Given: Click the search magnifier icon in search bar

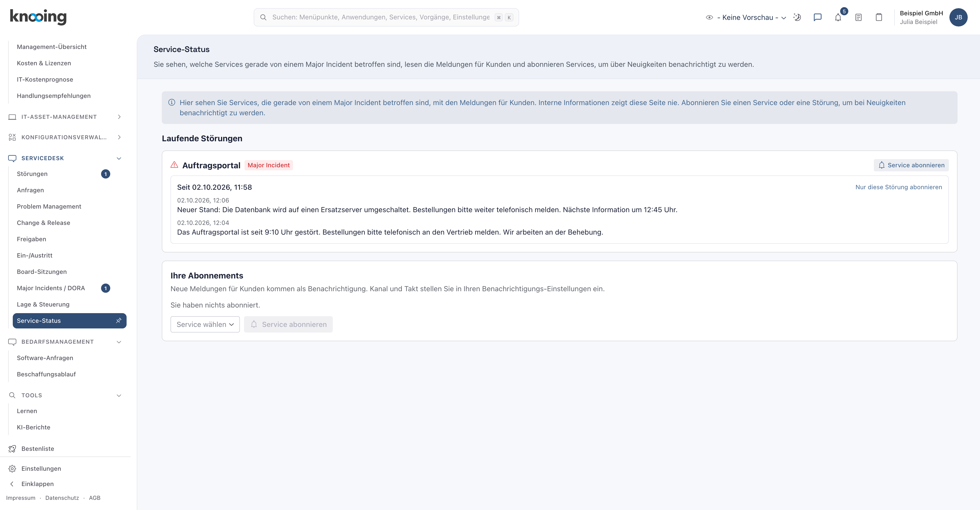Looking at the screenshot, I should 263,17.
